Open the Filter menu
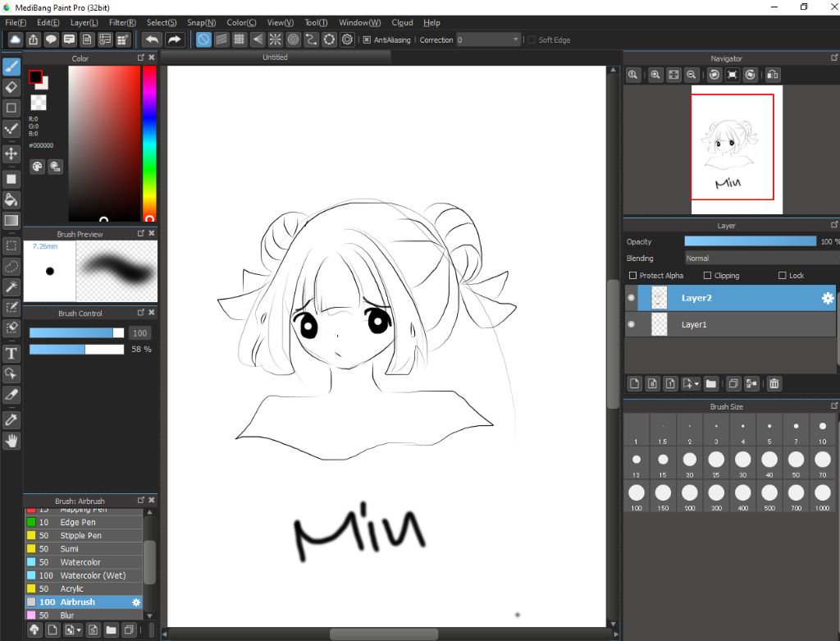This screenshot has width=840, height=641. (x=122, y=22)
